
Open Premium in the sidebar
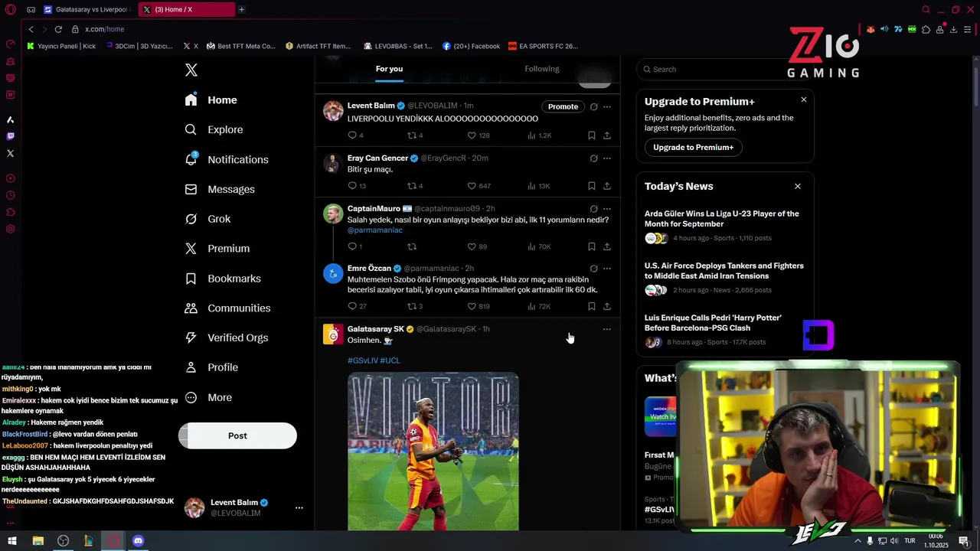click(217, 249)
